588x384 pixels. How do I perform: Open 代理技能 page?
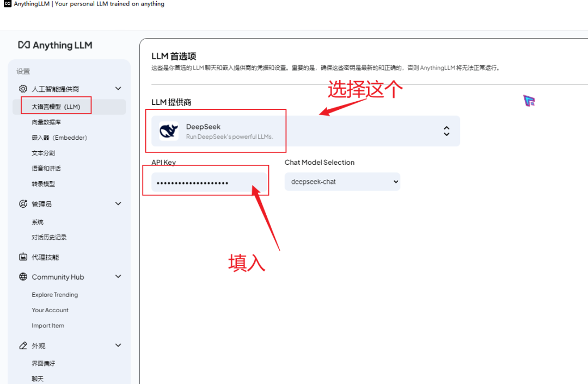(x=45, y=257)
